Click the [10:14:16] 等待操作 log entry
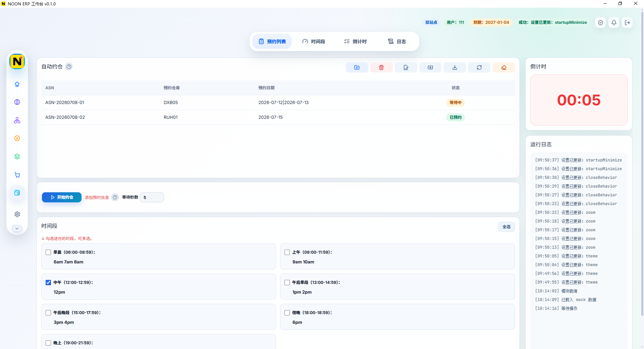 click(x=556, y=308)
